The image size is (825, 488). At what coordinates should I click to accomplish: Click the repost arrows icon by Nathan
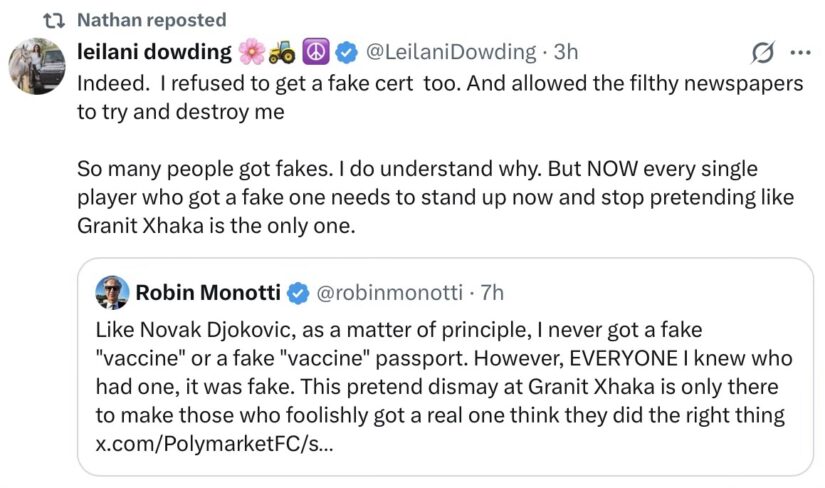point(54,21)
